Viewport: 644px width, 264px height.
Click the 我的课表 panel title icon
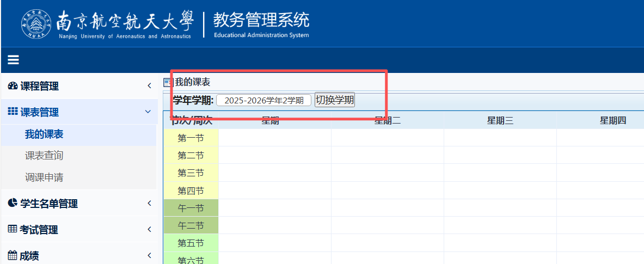(168, 82)
